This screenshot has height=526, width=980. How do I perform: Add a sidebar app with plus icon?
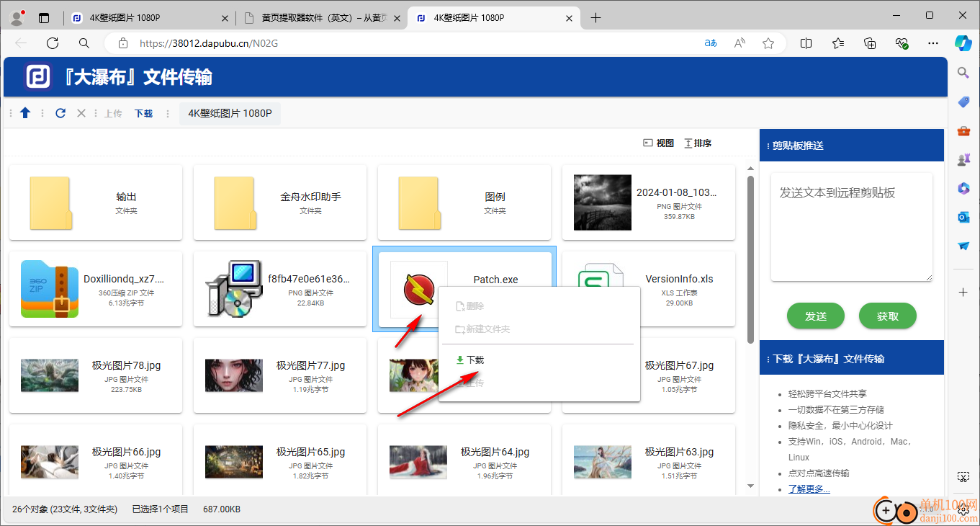[x=963, y=292]
